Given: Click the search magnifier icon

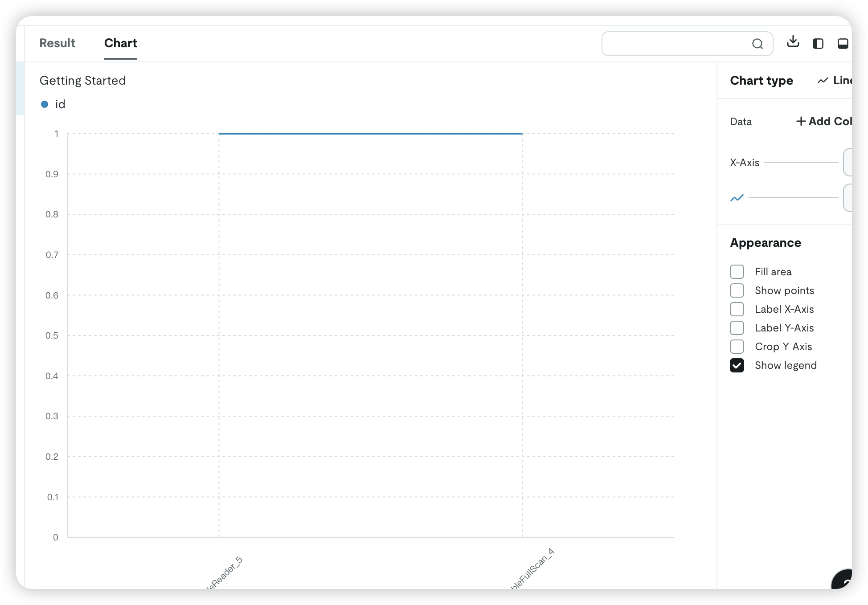Looking at the screenshot, I should (x=757, y=44).
